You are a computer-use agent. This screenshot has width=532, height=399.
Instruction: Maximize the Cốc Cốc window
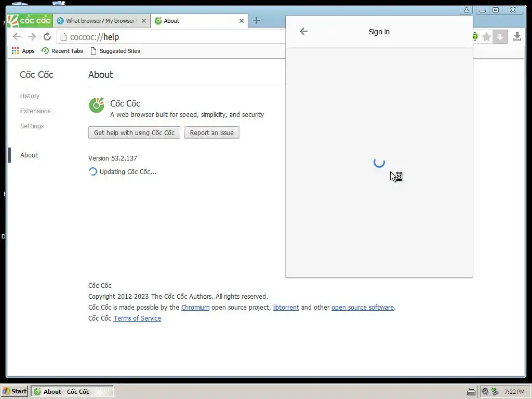pos(496,10)
